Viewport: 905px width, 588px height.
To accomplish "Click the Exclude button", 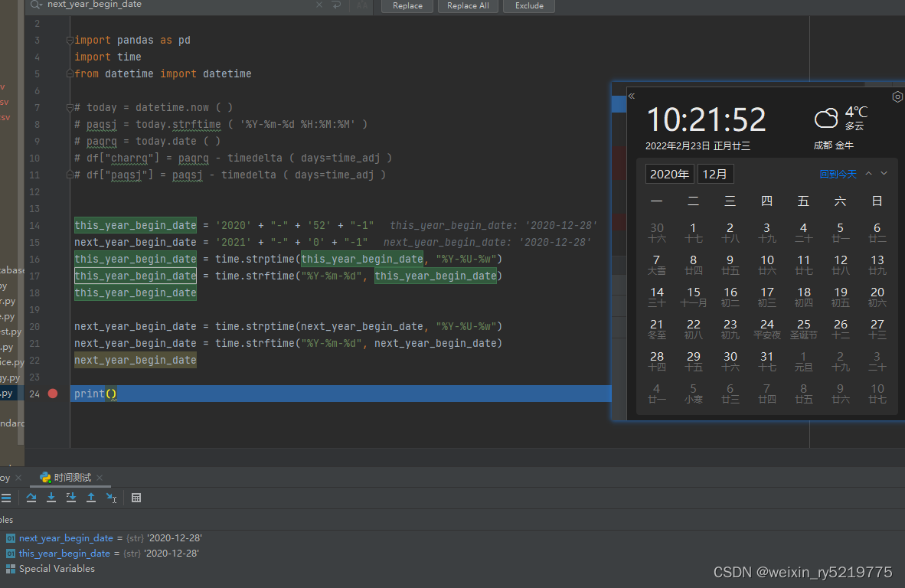I will tap(529, 6).
